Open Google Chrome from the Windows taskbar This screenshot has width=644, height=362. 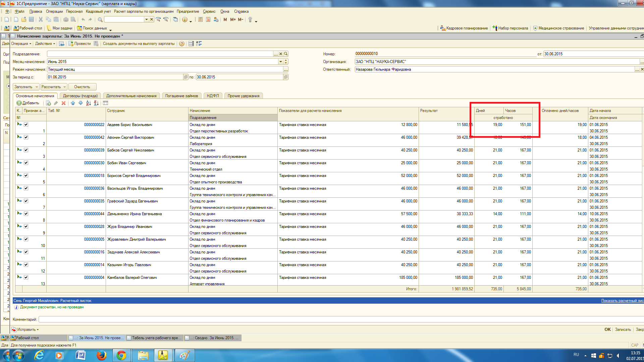click(121, 355)
